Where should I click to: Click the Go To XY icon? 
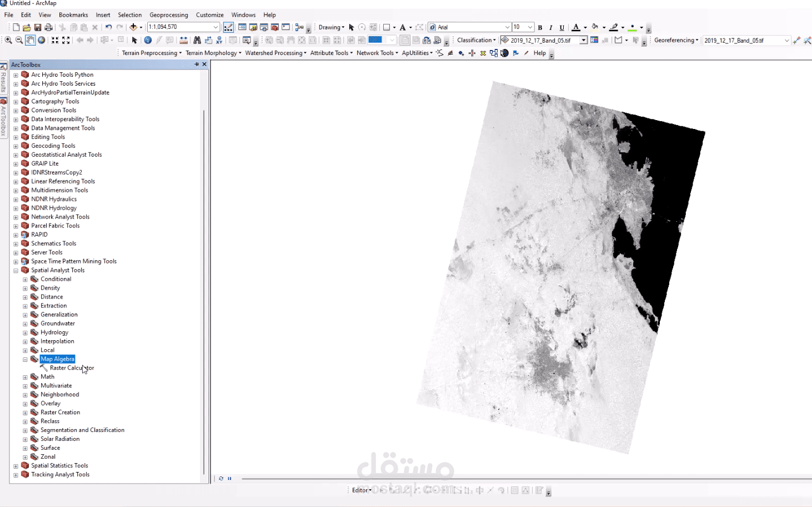coord(219,40)
